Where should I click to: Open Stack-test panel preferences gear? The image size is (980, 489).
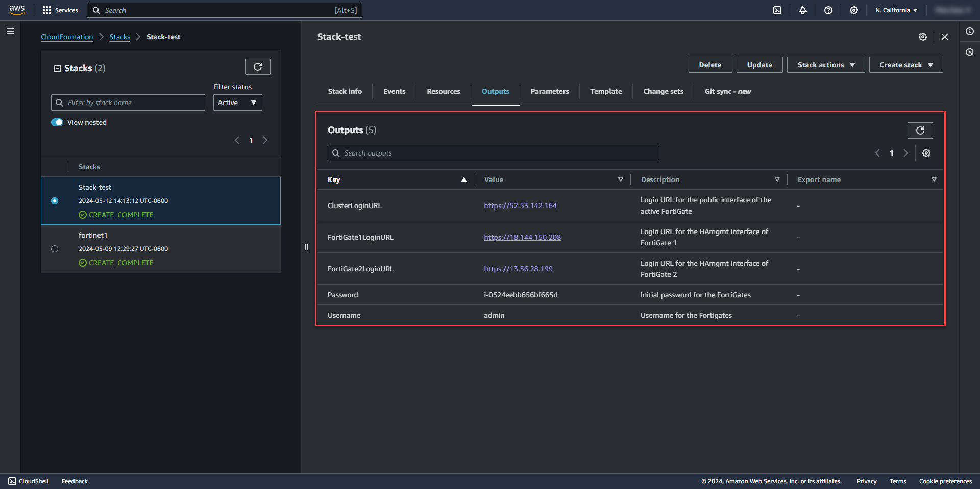click(x=923, y=37)
